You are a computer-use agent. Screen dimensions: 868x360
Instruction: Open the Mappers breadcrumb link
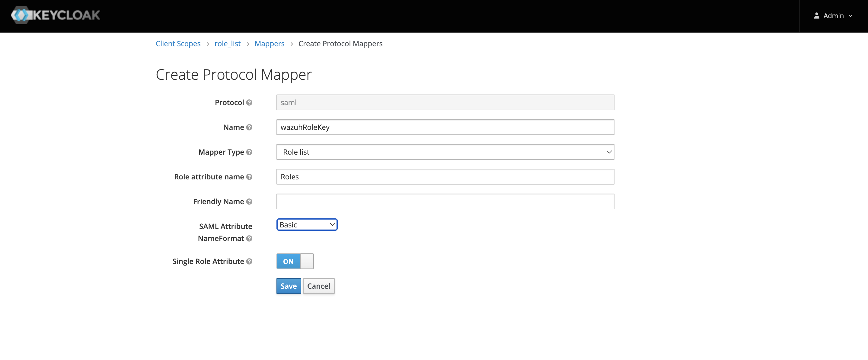[x=269, y=43]
